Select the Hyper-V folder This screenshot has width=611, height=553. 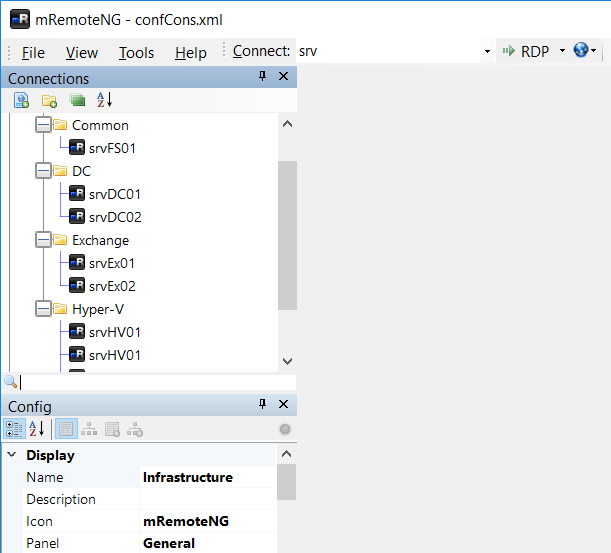[98, 309]
